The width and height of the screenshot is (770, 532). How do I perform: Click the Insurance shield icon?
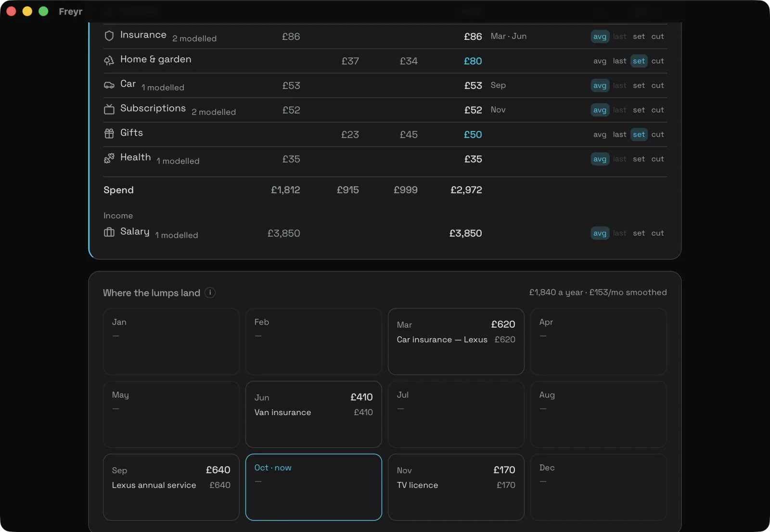pyautogui.click(x=109, y=36)
